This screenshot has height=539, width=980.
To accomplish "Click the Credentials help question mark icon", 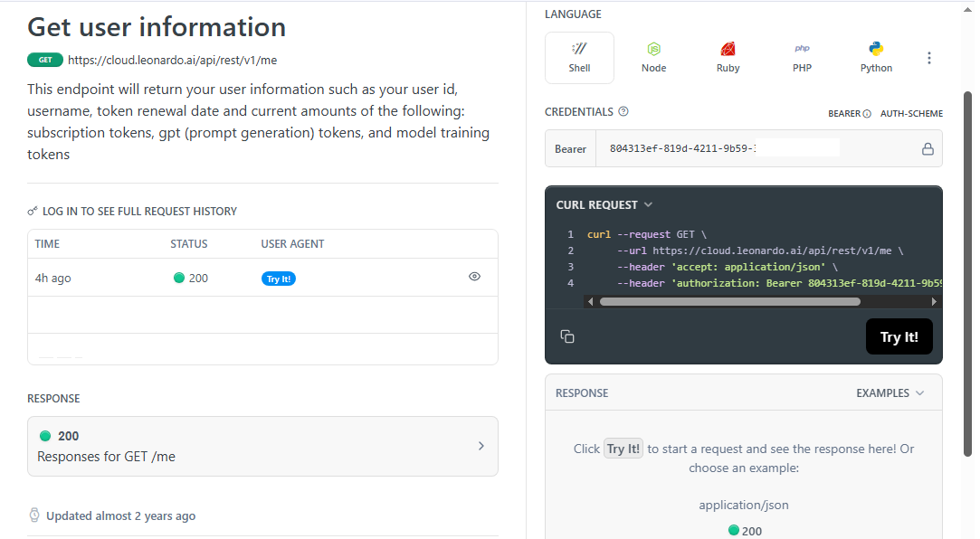I will (x=623, y=112).
